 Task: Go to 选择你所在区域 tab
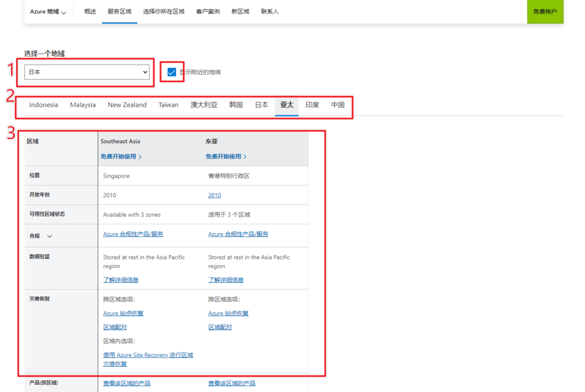[x=163, y=11]
